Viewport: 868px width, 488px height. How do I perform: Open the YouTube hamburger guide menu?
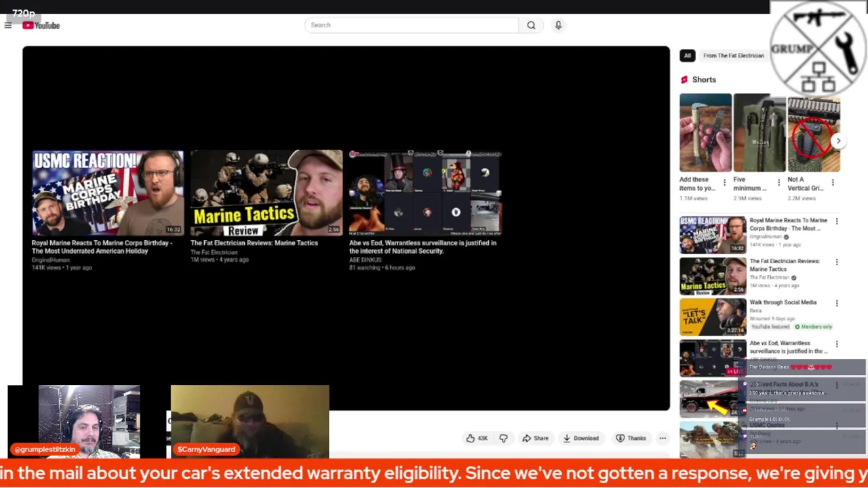tap(8, 26)
